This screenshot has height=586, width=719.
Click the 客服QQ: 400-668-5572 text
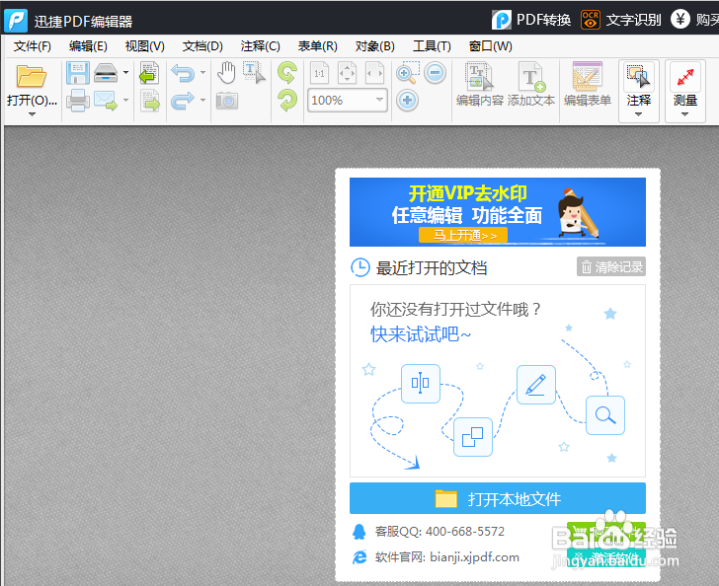pos(439,531)
